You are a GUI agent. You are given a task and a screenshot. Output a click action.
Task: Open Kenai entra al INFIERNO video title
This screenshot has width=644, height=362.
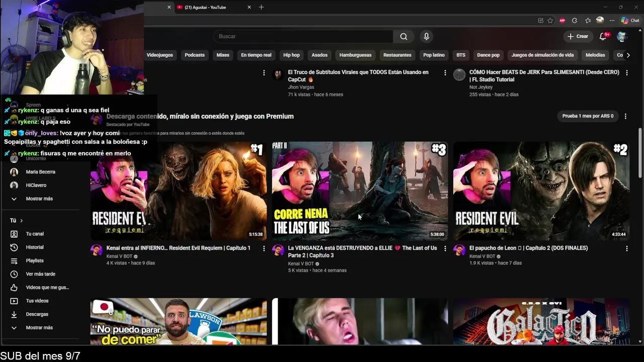click(x=178, y=248)
